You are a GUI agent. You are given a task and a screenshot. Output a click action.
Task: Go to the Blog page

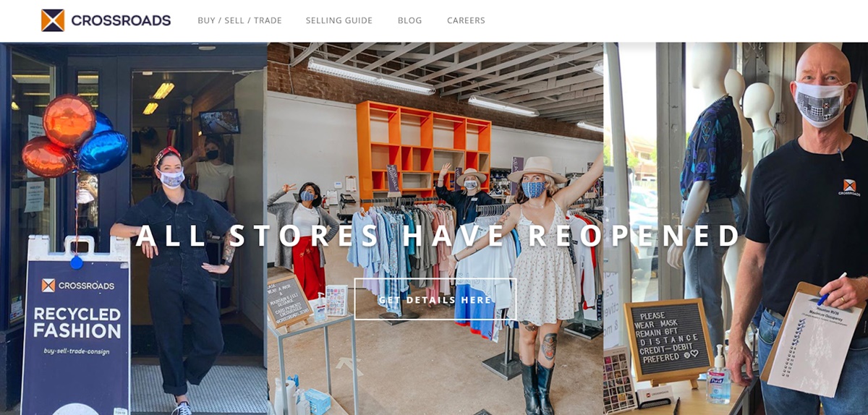click(x=409, y=20)
